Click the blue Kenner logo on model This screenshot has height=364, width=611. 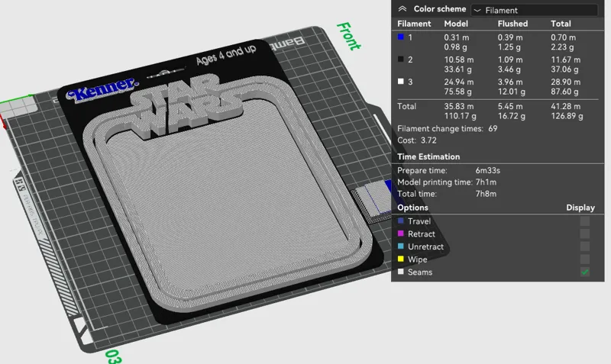(x=102, y=89)
